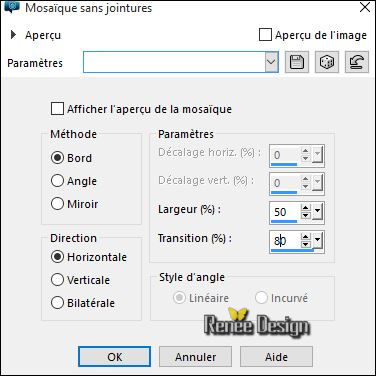376x376 pixels.
Task: Click the reset to default arrow icon
Action: click(x=357, y=62)
